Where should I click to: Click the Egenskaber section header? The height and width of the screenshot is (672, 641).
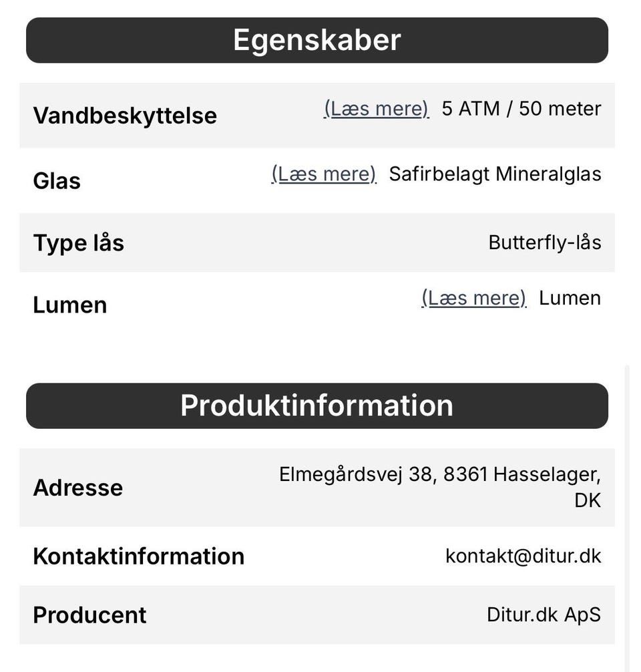(317, 40)
